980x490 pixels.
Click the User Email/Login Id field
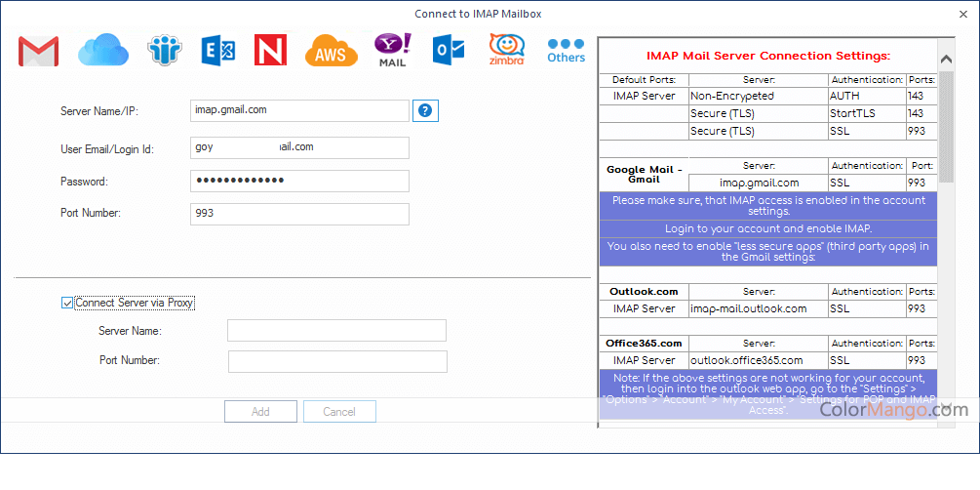299,147
